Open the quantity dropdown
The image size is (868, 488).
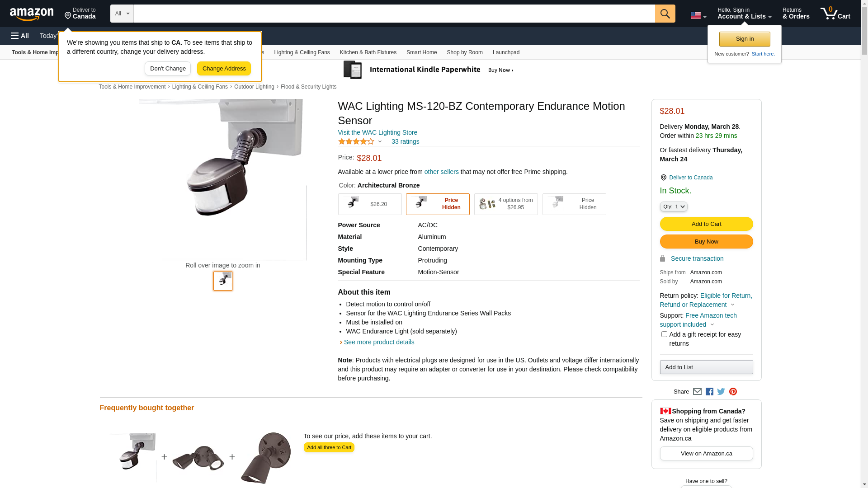(674, 206)
